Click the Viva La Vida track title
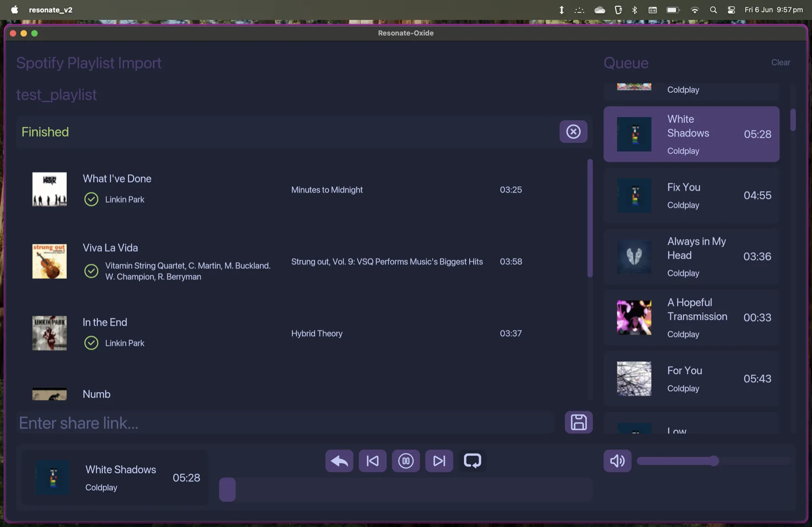This screenshot has width=812, height=527. click(x=110, y=248)
